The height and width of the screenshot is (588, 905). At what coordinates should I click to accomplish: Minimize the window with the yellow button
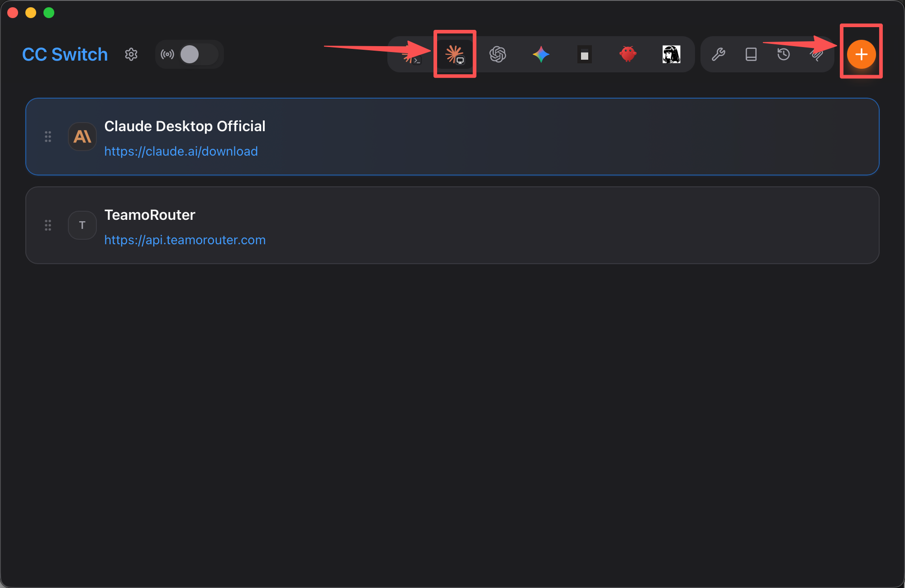coord(31,13)
